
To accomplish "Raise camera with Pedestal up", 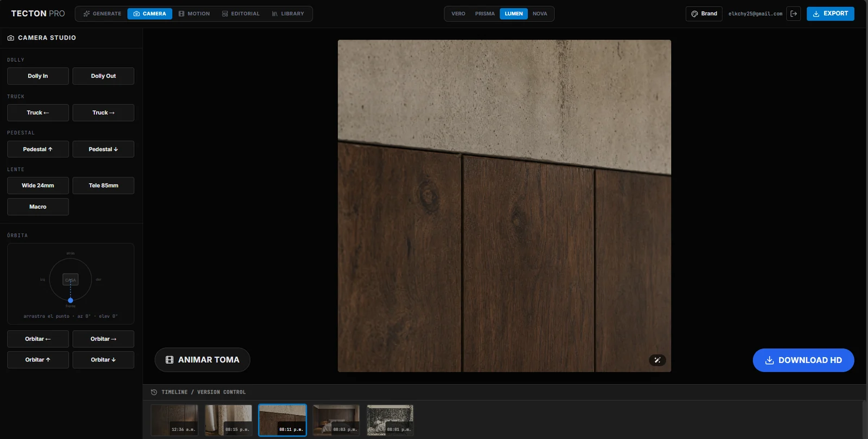I will point(38,149).
